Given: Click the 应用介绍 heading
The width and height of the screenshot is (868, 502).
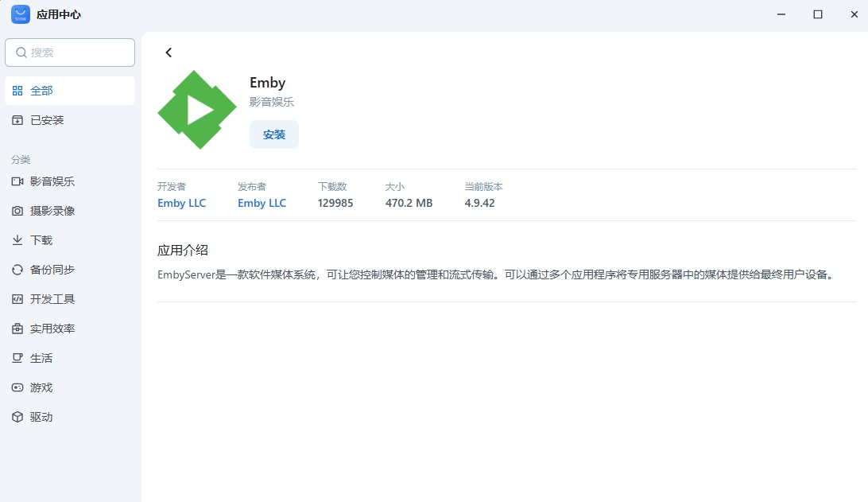Looking at the screenshot, I should point(183,251).
